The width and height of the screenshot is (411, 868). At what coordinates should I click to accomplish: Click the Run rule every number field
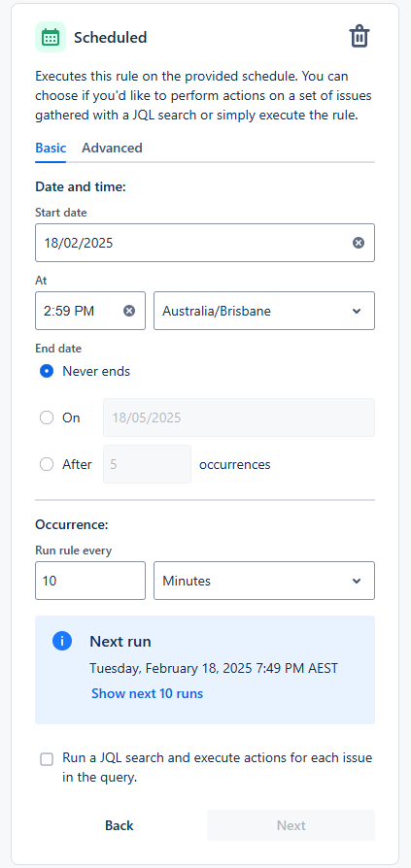pyautogui.click(x=90, y=581)
